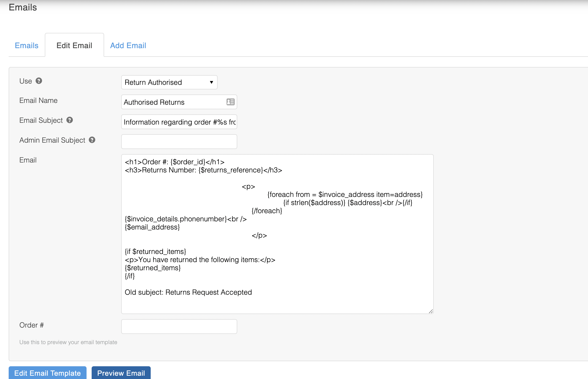Click the help icon next to Use
588x379 pixels.
[x=39, y=81]
